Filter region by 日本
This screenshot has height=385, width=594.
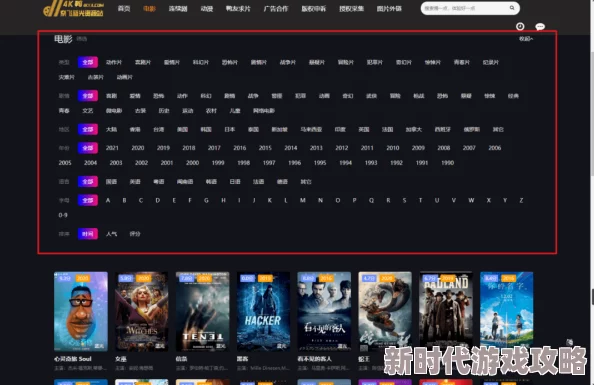pos(230,129)
